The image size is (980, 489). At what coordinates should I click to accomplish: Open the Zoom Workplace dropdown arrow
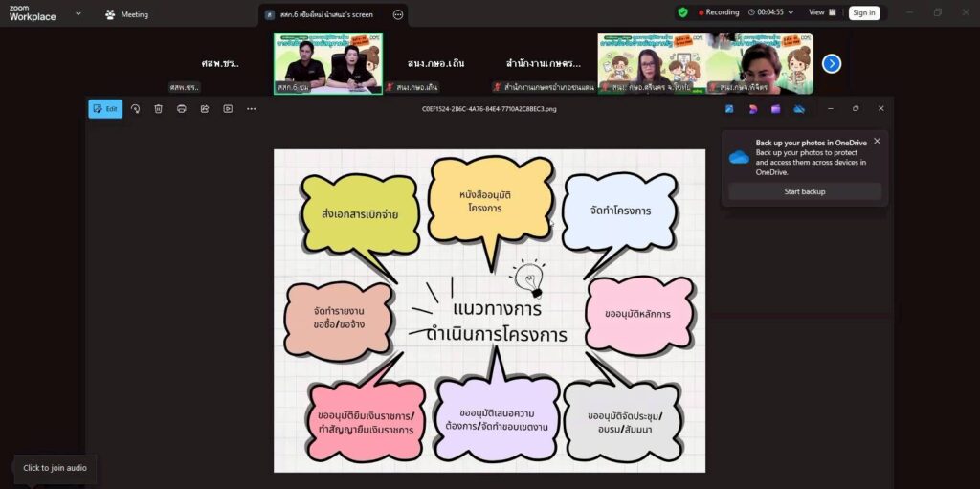(x=78, y=14)
